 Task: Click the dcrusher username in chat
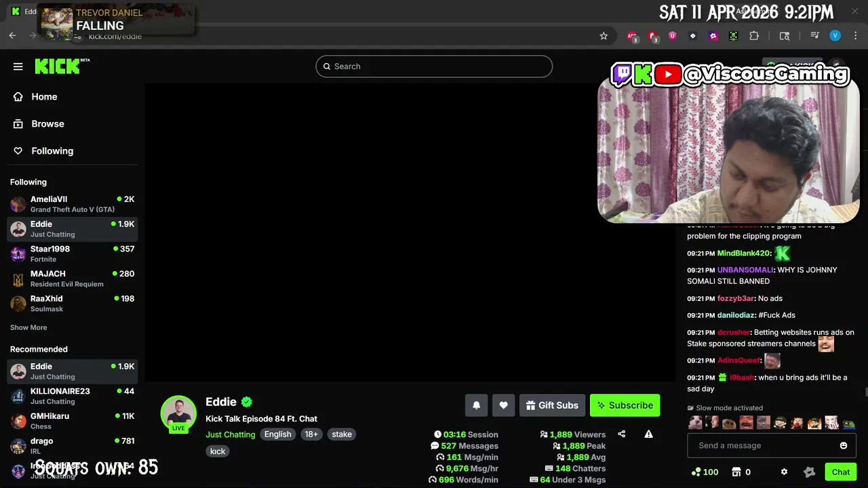point(734,332)
